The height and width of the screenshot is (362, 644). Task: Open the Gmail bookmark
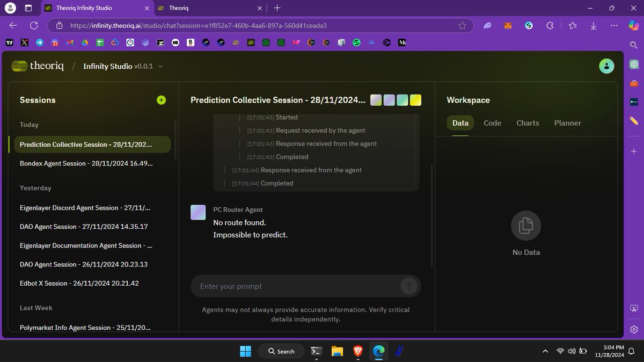pyautogui.click(x=70, y=42)
